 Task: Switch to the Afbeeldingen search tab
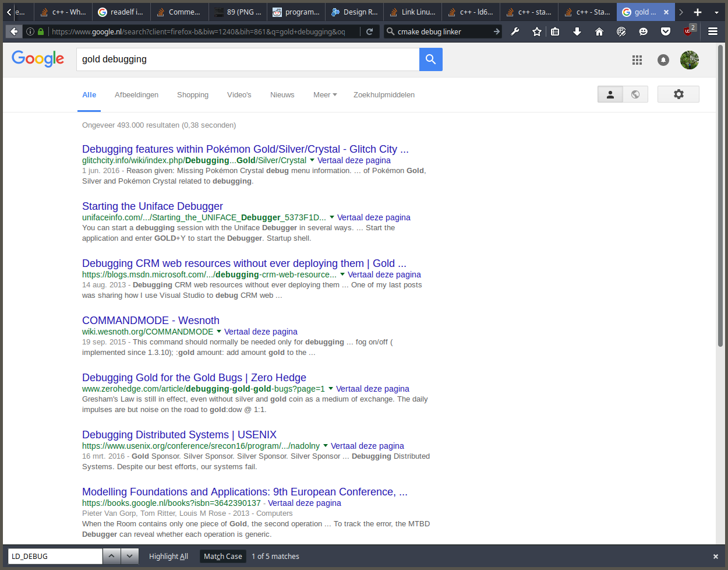tap(136, 95)
